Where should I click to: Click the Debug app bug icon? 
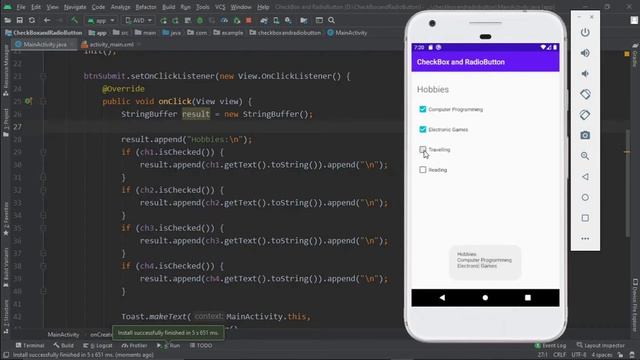[x=200, y=20]
